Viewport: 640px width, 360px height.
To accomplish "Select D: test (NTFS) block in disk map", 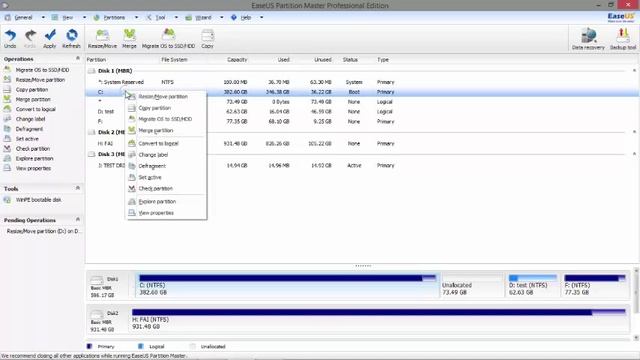I will pyautogui.click(x=533, y=285).
